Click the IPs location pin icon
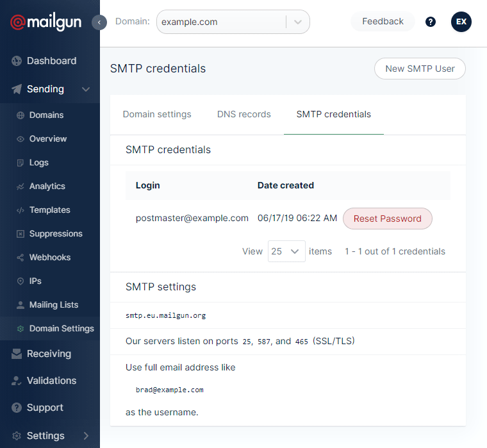This screenshot has width=487, height=448. pos(21,281)
